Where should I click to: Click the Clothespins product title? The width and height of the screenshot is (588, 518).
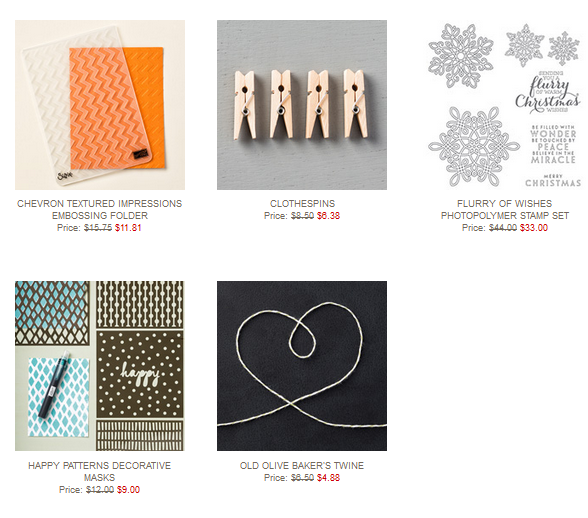click(302, 204)
